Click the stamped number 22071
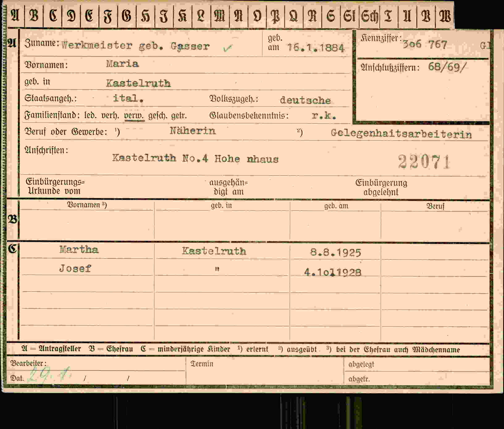Screen dimensions: 504x429 tap(424, 161)
